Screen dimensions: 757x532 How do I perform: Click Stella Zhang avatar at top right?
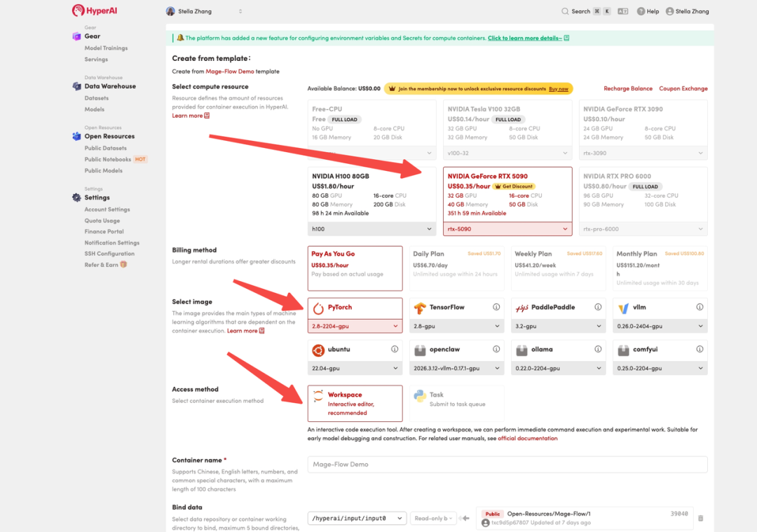point(669,11)
